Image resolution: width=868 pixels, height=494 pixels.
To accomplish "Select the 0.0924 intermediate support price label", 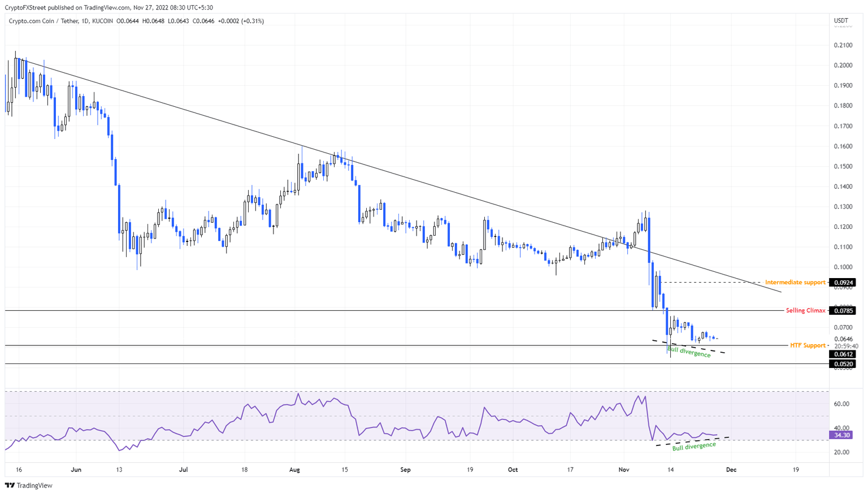I will (841, 282).
